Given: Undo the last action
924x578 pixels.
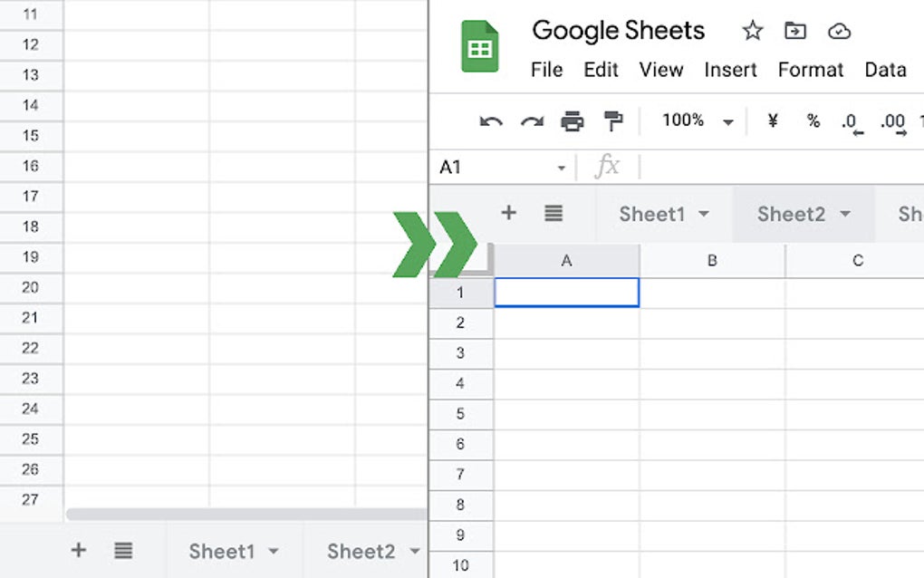Looking at the screenshot, I should 491,121.
